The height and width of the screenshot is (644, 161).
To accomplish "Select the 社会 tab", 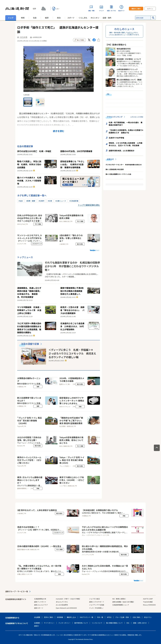I will 35,18.
